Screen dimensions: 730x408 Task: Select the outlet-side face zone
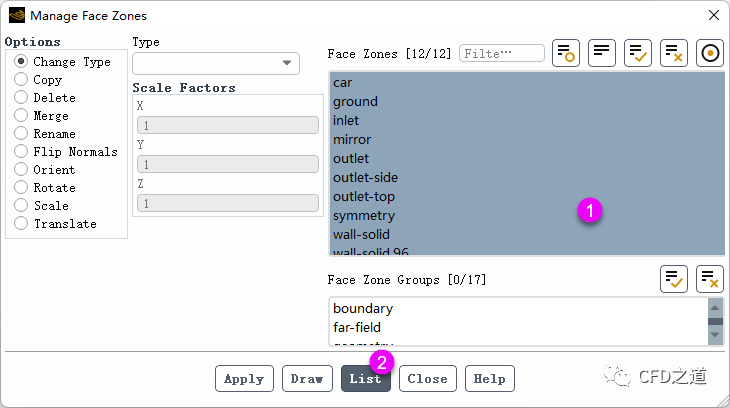pyautogui.click(x=365, y=178)
